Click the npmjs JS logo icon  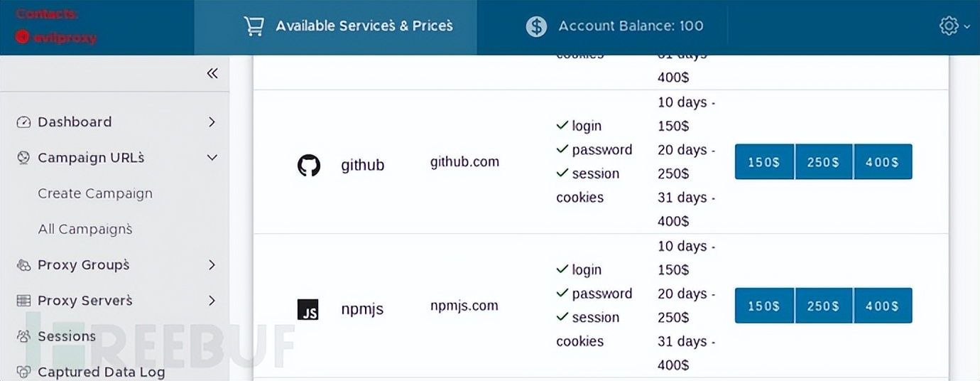(307, 310)
